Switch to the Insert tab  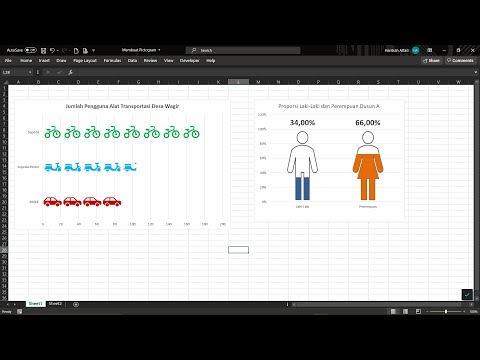pos(44,60)
